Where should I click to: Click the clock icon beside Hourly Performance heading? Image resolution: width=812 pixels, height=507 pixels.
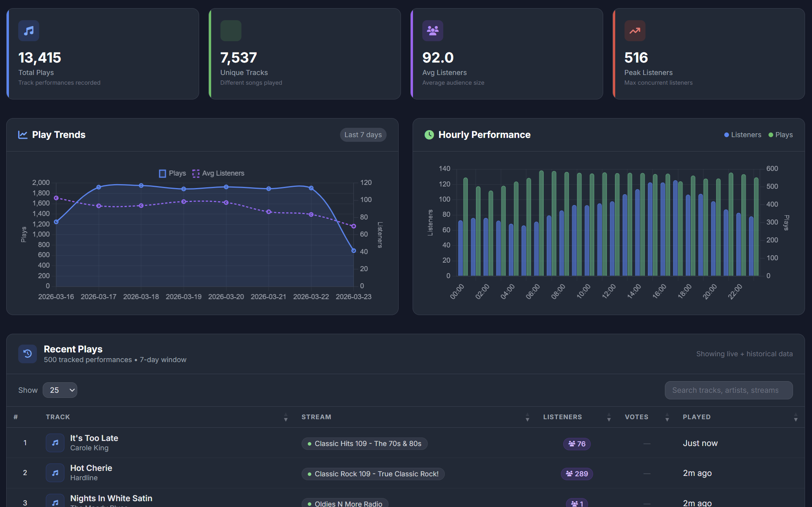[429, 134]
